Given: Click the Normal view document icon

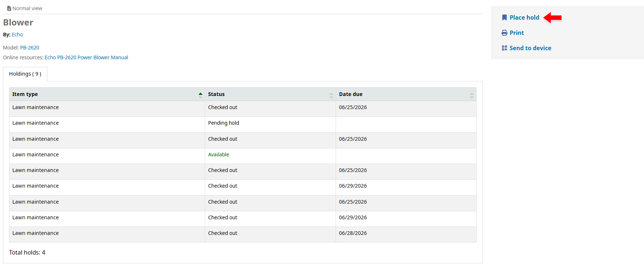Looking at the screenshot, I should point(9,8).
